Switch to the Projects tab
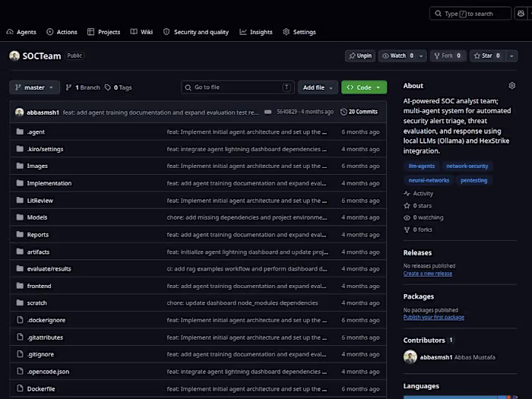 (x=104, y=32)
